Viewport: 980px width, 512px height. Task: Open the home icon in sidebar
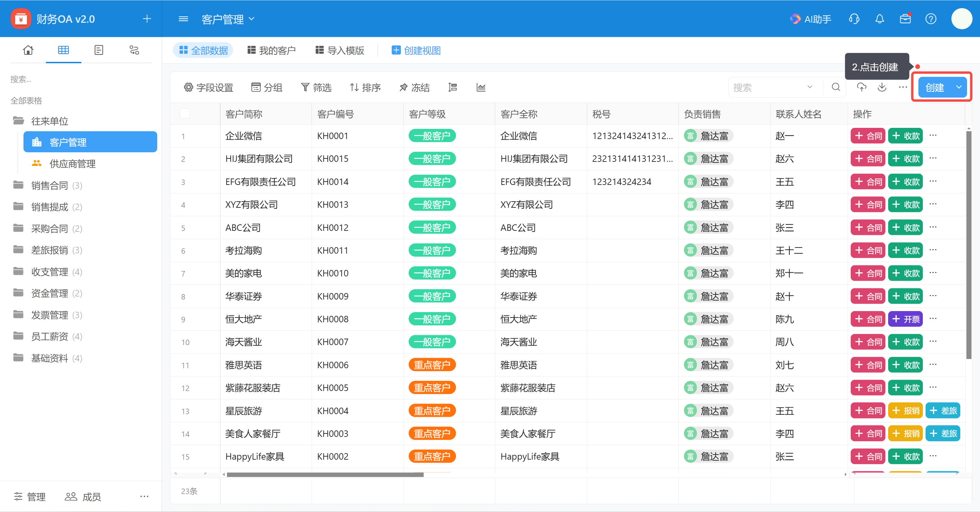pyautogui.click(x=28, y=50)
